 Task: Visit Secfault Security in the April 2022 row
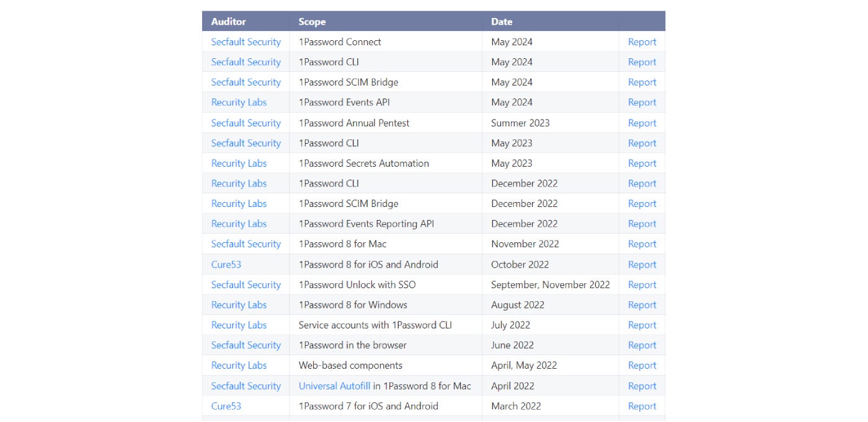[x=246, y=385]
